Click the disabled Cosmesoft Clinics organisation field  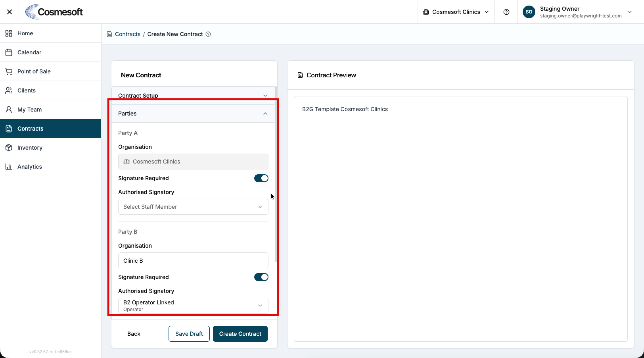[x=193, y=162]
